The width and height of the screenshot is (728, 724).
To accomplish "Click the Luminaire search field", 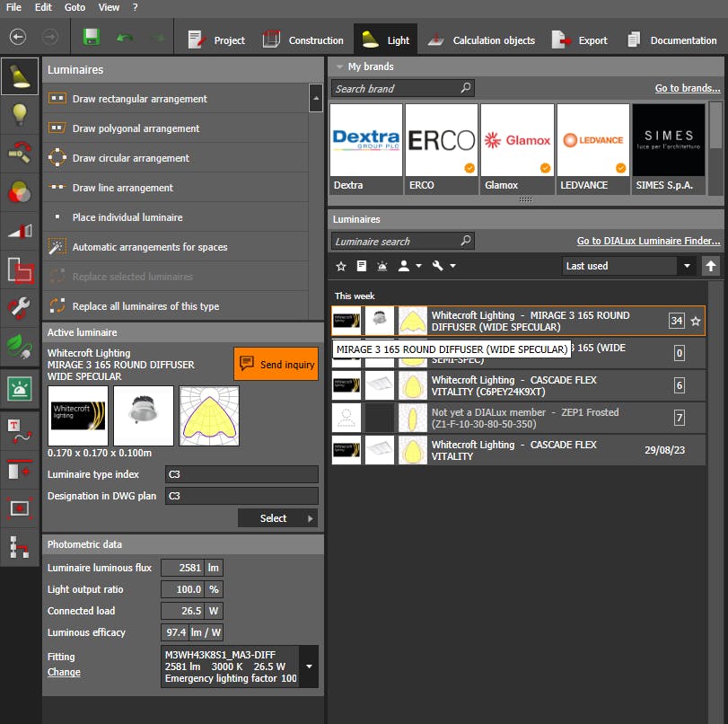I will (395, 241).
